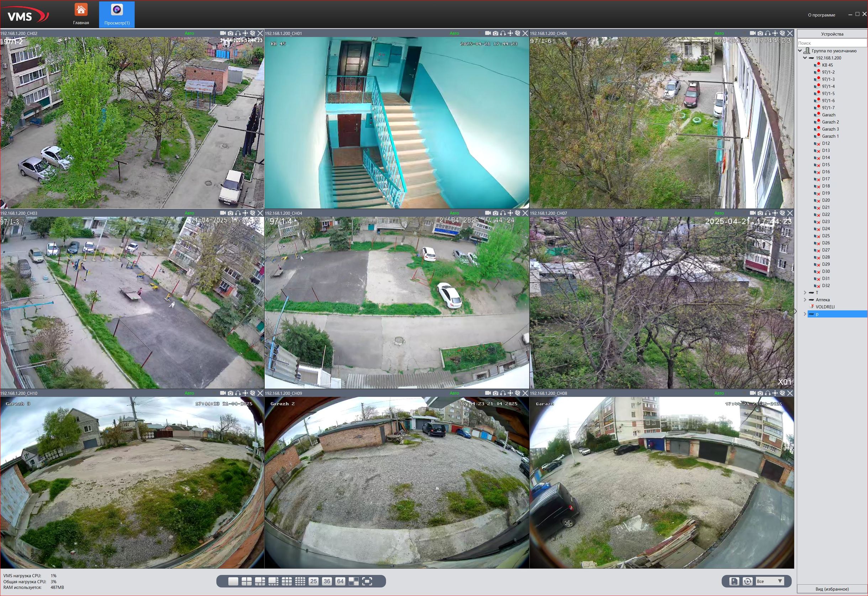The image size is (868, 596).
Task: Start recording on the CH02 camera
Action: (x=223, y=33)
